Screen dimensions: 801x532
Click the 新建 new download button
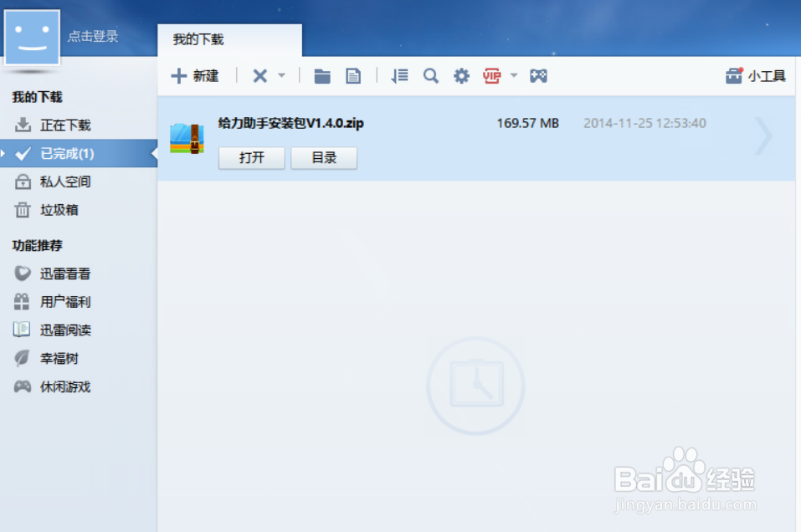195,76
